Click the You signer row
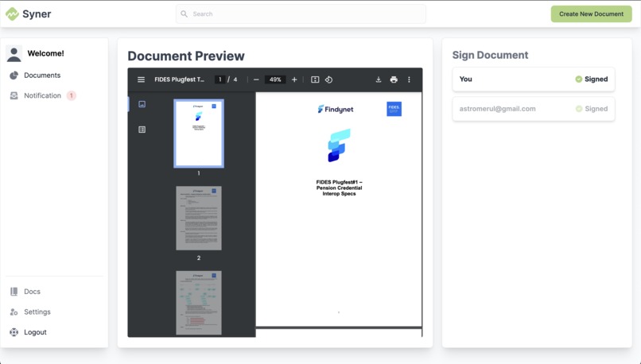This screenshot has height=364, width=641. 534,79
